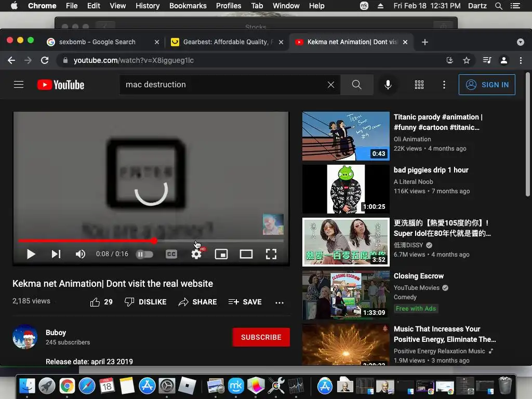This screenshot has height=399, width=532.
Task: Skip to next video
Action: click(56, 254)
